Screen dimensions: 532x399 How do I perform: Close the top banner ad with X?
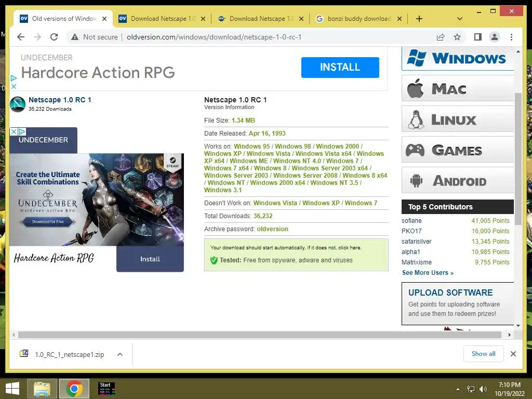pos(14,87)
